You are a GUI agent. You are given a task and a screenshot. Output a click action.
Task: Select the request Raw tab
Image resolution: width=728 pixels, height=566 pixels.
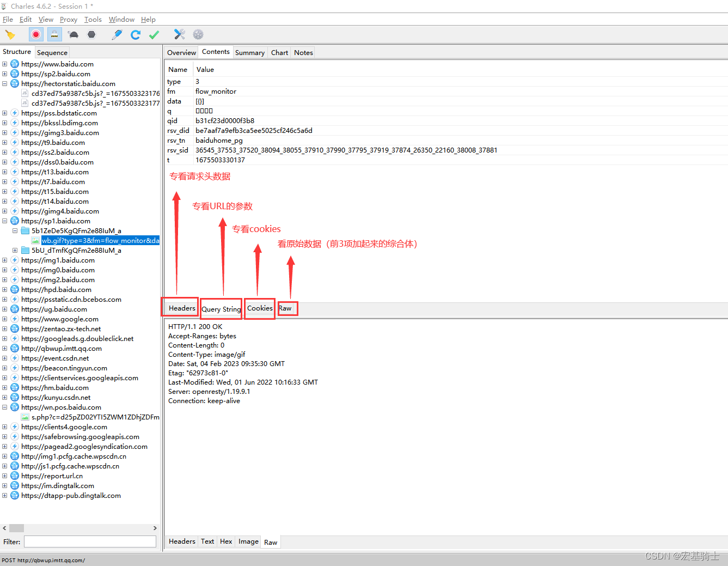click(x=285, y=308)
